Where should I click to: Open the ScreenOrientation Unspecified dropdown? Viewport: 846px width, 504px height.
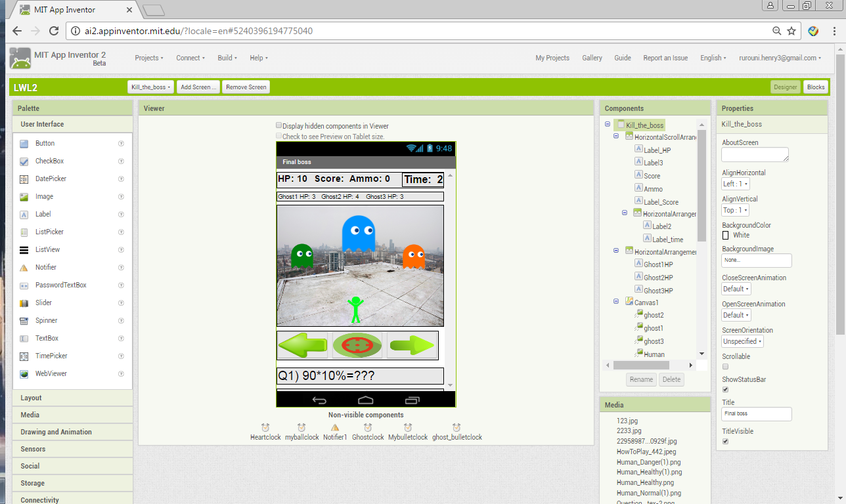[x=742, y=341]
